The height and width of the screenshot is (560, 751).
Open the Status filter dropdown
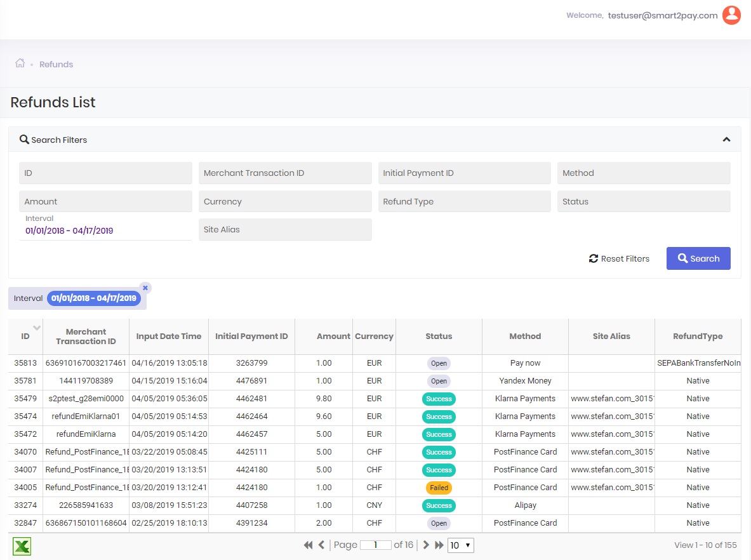(x=644, y=202)
